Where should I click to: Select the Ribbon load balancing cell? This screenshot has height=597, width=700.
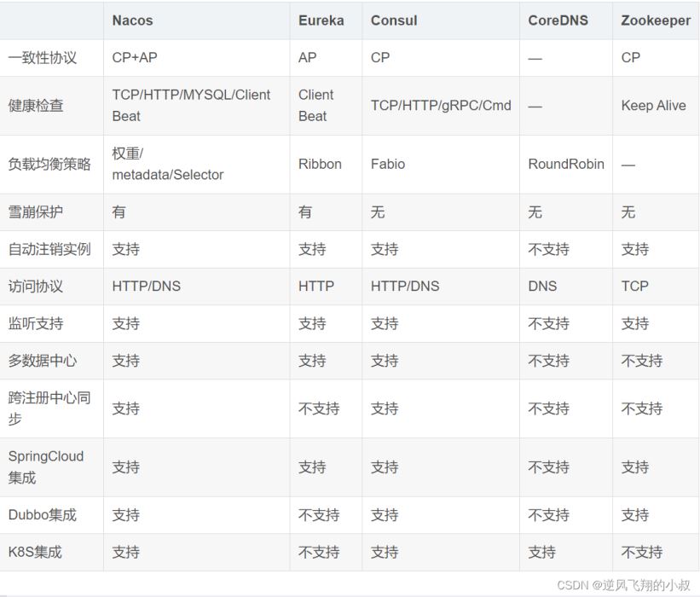click(x=320, y=165)
